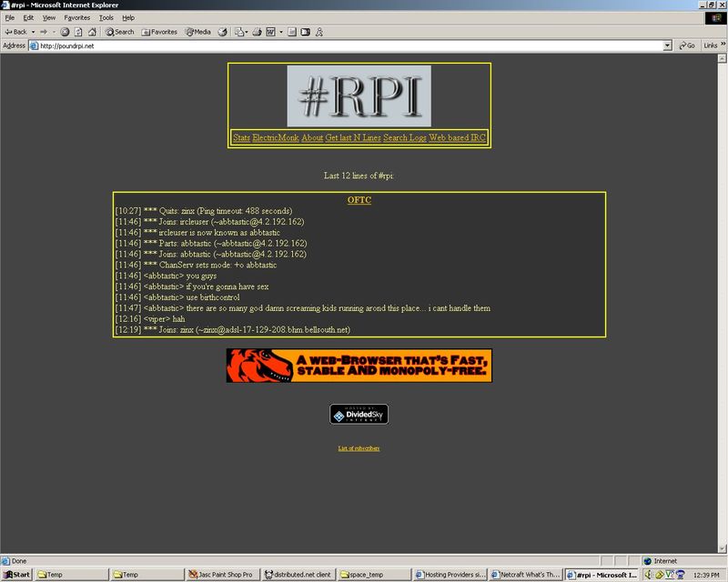Screen dimensions: 728x582
Task: Stop loading the page
Action: pyautogui.click(x=65, y=32)
